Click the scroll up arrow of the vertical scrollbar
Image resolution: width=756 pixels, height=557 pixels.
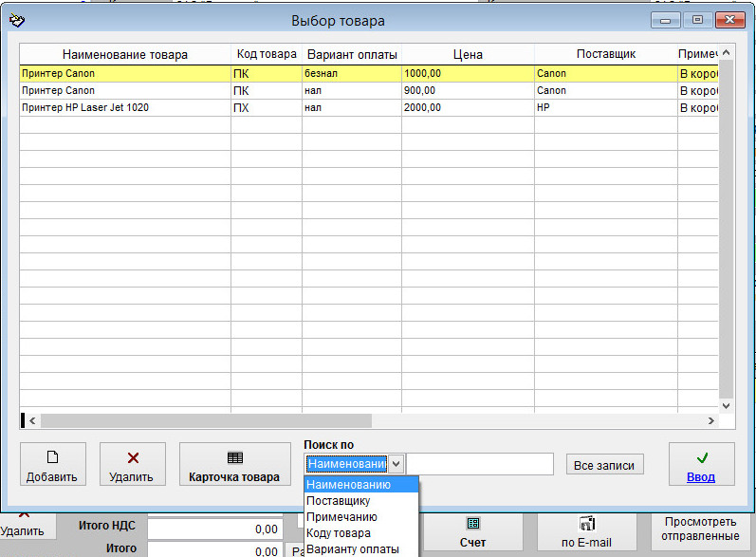pyautogui.click(x=726, y=52)
